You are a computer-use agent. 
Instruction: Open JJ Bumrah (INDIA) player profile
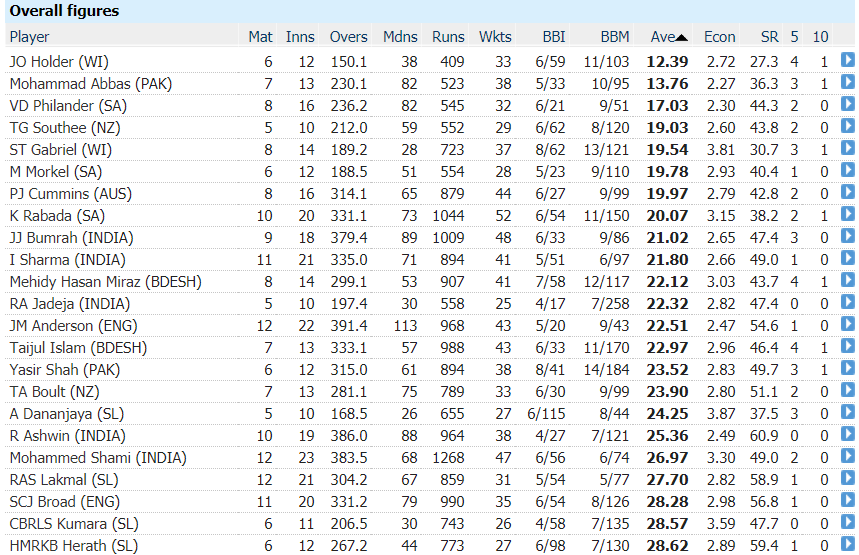(x=71, y=238)
